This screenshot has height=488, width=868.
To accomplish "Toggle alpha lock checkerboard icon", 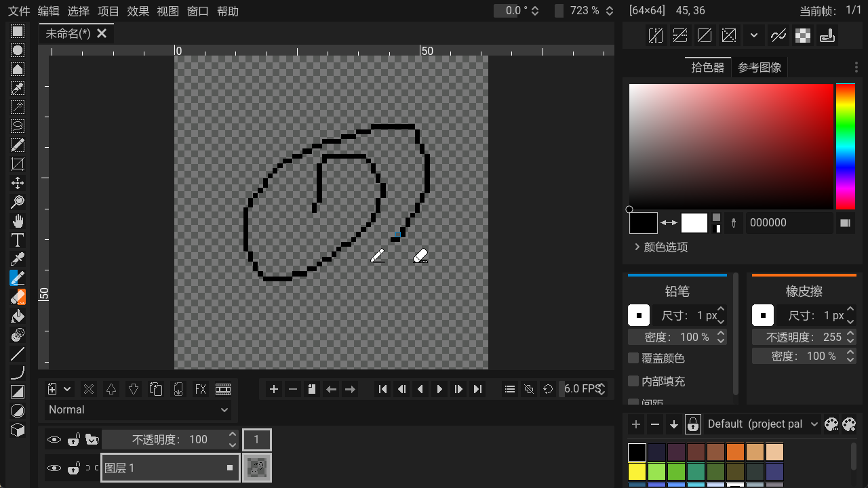I will point(803,35).
